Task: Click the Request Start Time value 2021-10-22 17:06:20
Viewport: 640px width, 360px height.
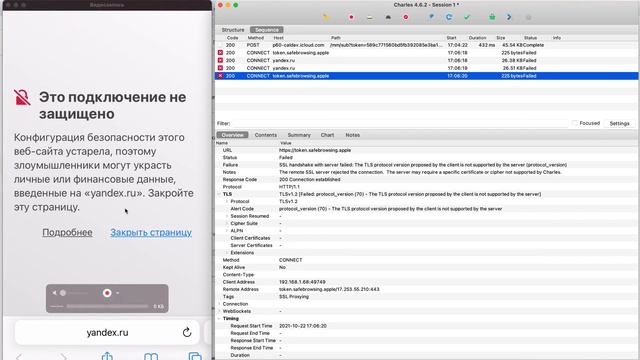Action: coord(303,326)
